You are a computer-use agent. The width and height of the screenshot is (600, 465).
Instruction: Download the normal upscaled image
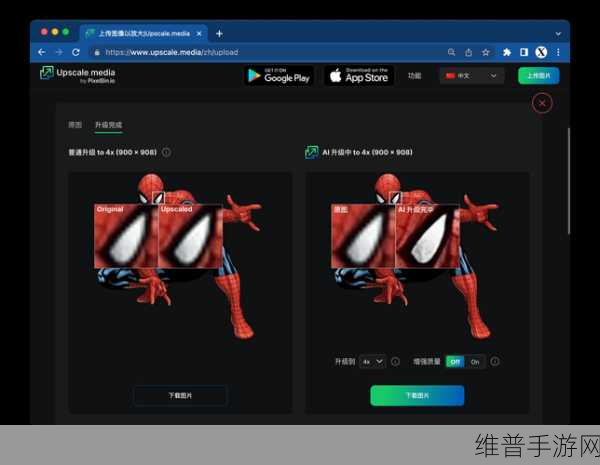coord(180,395)
